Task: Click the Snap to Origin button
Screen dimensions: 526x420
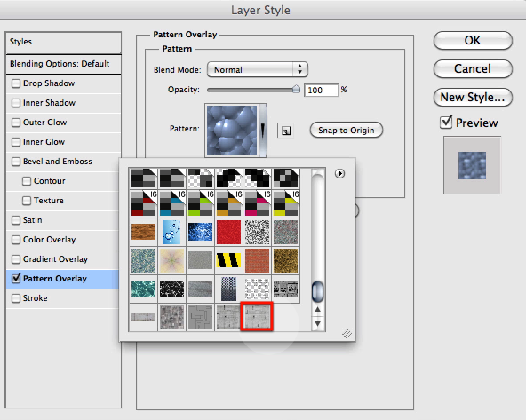Action: pyautogui.click(x=347, y=130)
